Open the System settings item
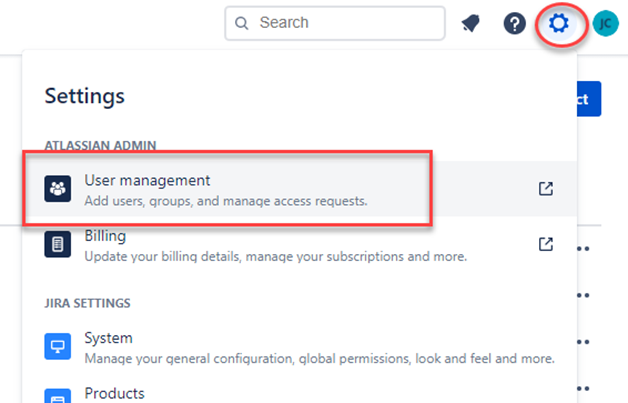This screenshot has width=628, height=403. [x=300, y=347]
